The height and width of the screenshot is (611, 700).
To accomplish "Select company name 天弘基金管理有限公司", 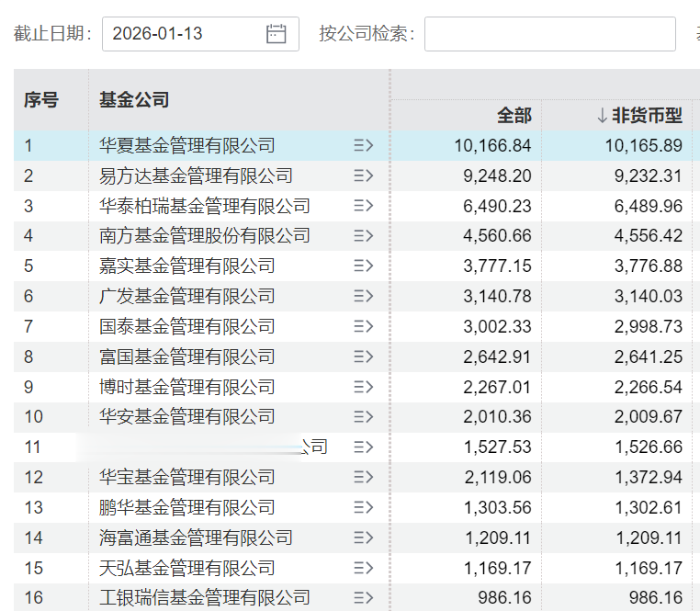I will click(x=187, y=568).
